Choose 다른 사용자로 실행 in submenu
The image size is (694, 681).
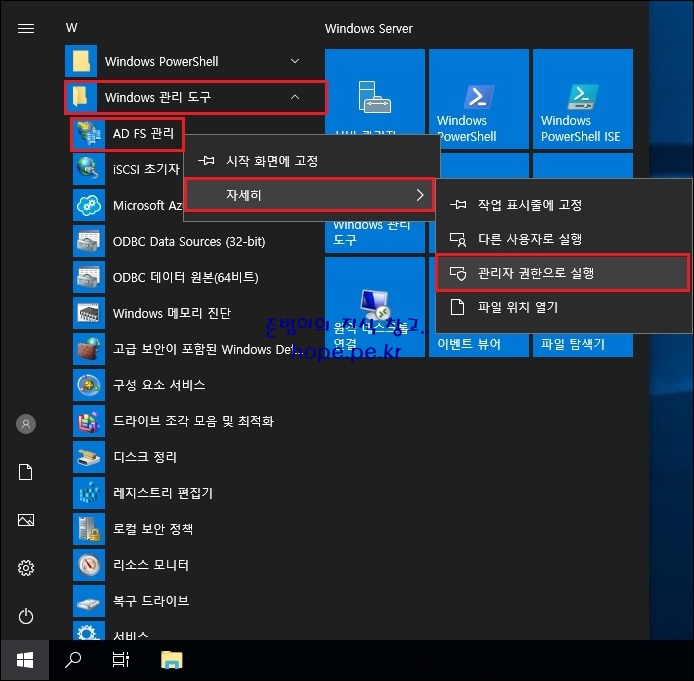(x=563, y=239)
